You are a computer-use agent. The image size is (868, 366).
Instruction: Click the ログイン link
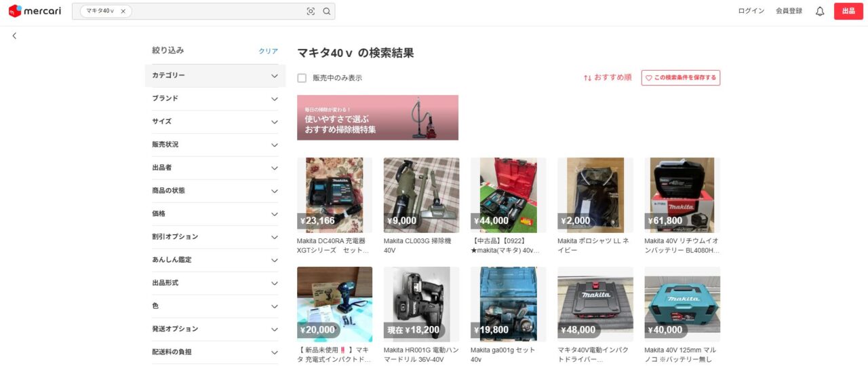[751, 12]
